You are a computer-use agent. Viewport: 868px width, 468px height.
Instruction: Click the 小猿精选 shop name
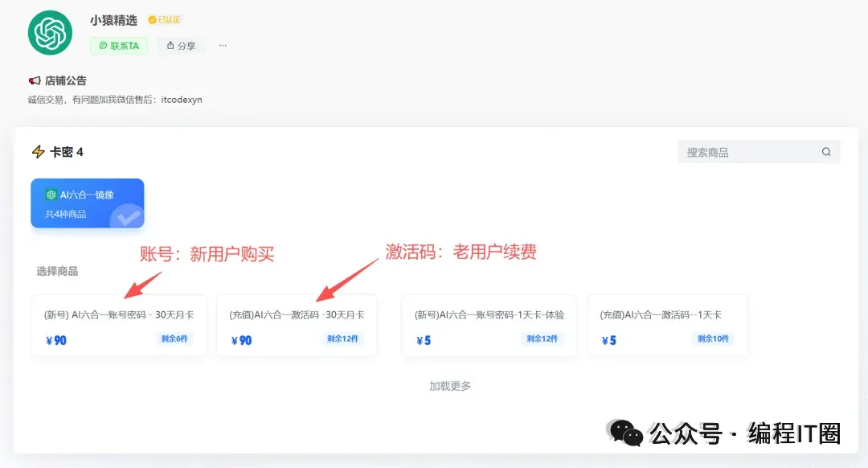(x=113, y=20)
